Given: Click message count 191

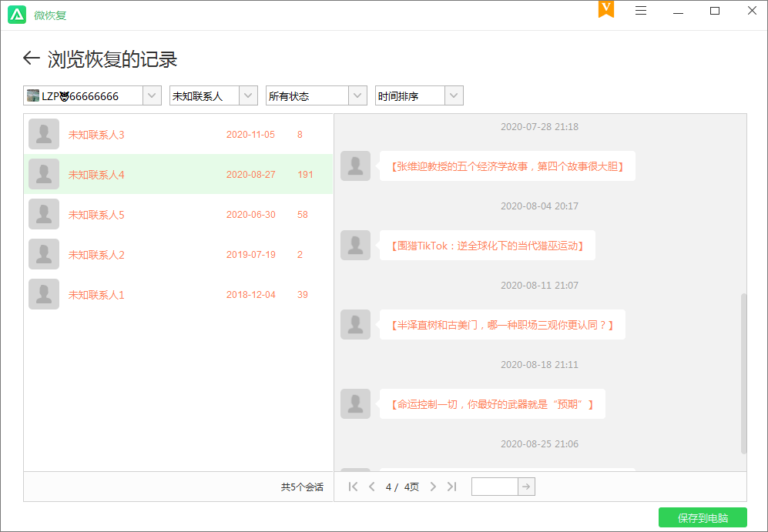Looking at the screenshot, I should [305, 175].
